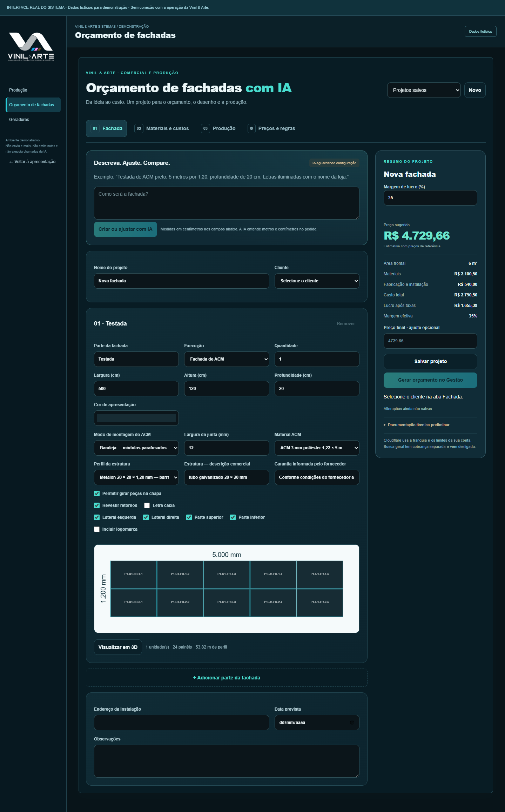Click the Como será a fachada text area

(227, 203)
